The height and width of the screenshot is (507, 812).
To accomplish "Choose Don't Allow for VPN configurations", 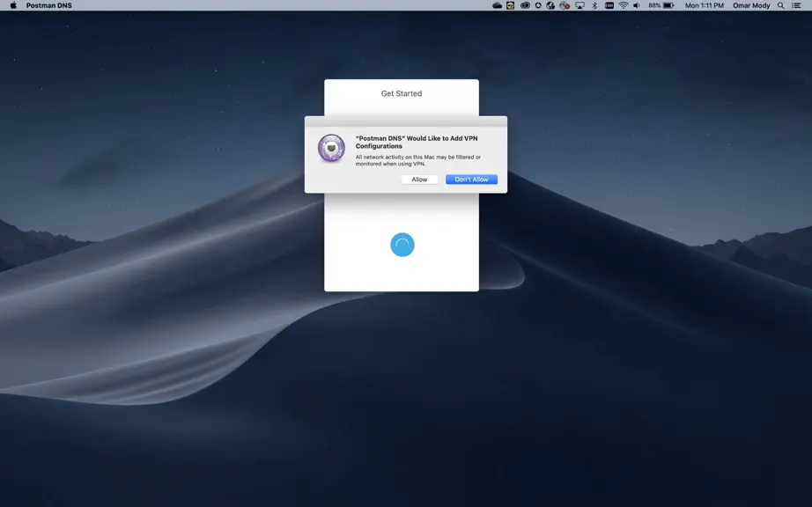I will click(471, 180).
